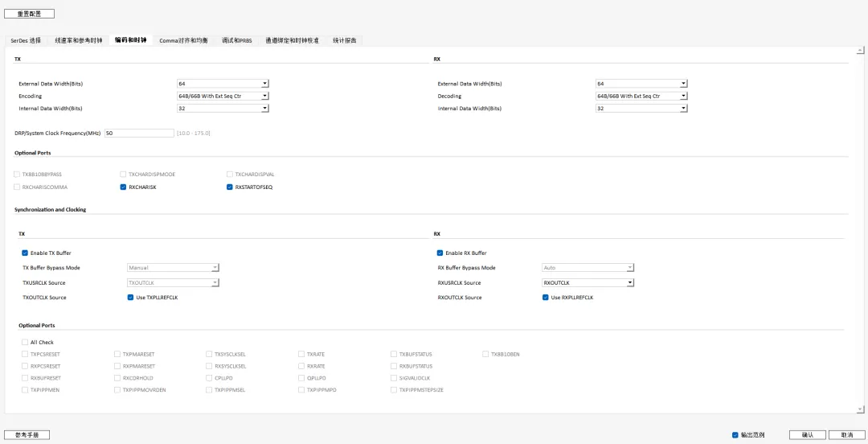Viewport: 868px width, 444px height.
Task: Check the All Check box
Action: pos(25,342)
